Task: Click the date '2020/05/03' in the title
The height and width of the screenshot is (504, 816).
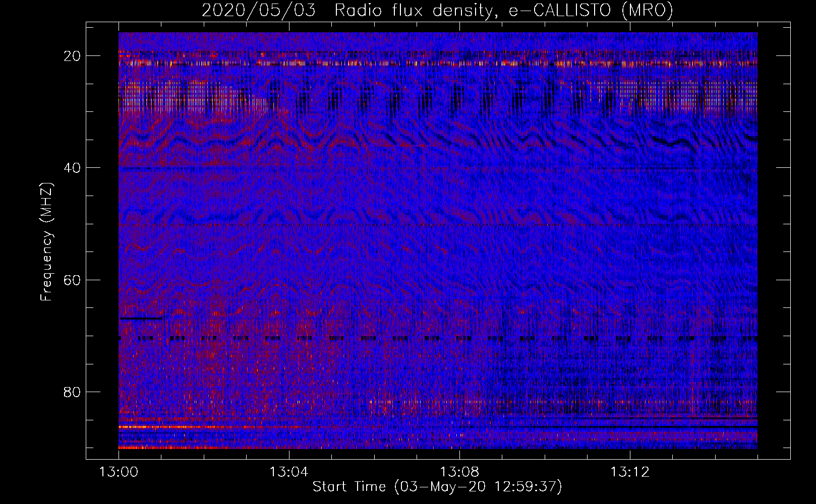Action: [259, 10]
